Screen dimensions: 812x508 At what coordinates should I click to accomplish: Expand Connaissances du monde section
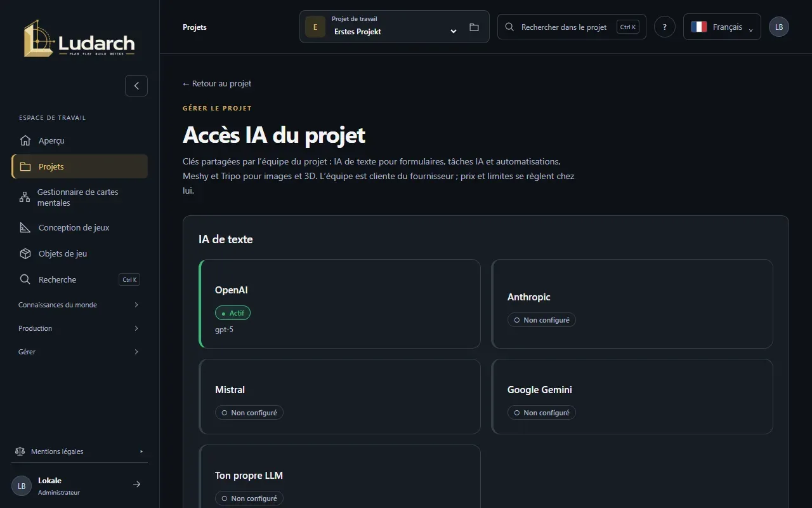pyautogui.click(x=79, y=305)
